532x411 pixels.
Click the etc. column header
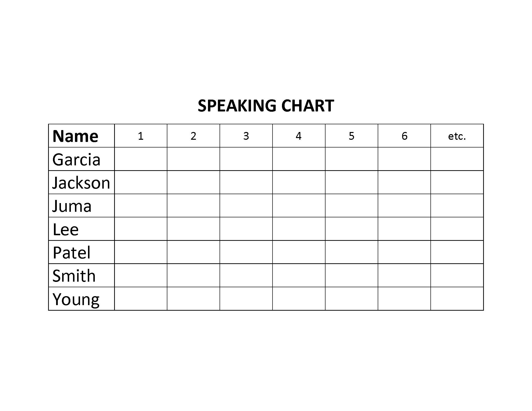[x=457, y=136]
